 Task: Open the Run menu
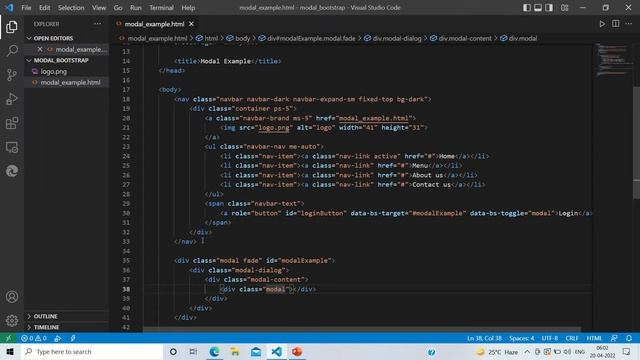136,8
